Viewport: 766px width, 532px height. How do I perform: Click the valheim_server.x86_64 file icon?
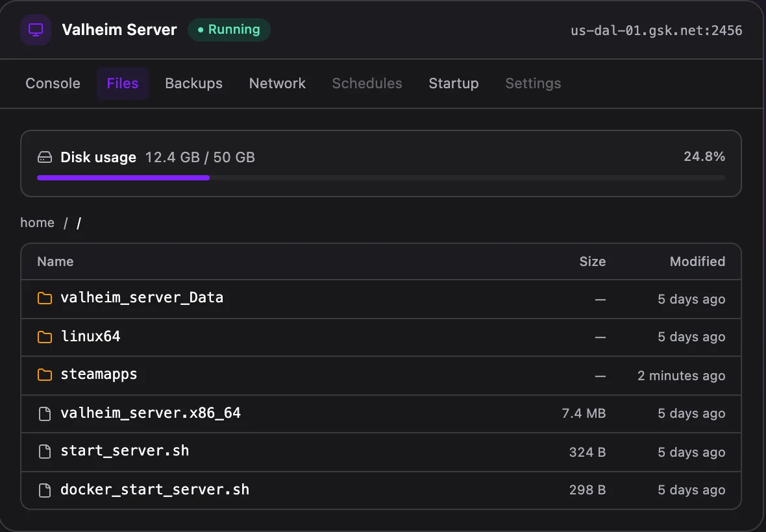tap(44, 413)
